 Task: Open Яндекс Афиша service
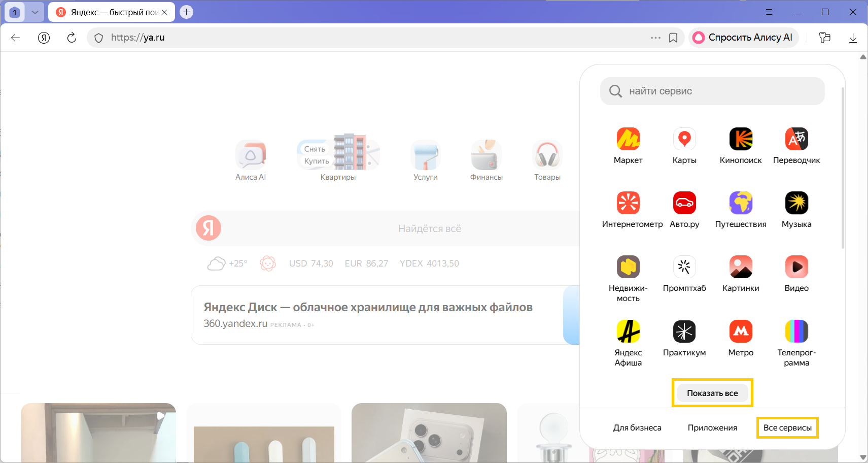[x=628, y=343]
